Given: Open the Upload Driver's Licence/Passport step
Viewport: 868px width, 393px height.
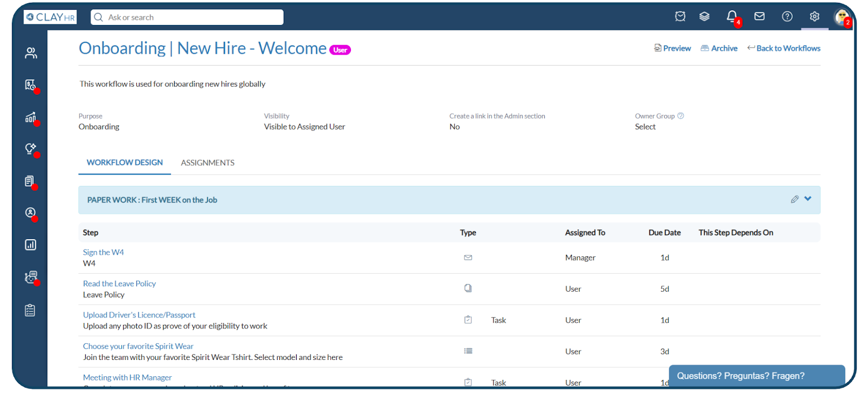Looking at the screenshot, I should (x=139, y=315).
